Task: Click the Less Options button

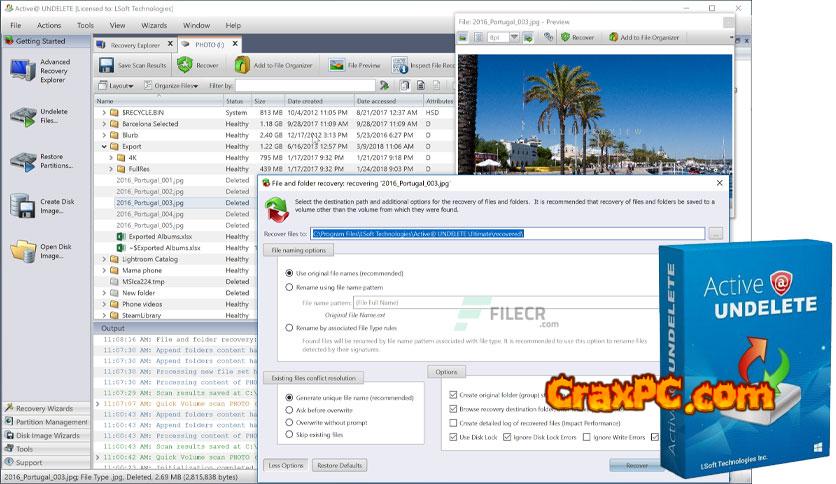Action: click(x=285, y=465)
